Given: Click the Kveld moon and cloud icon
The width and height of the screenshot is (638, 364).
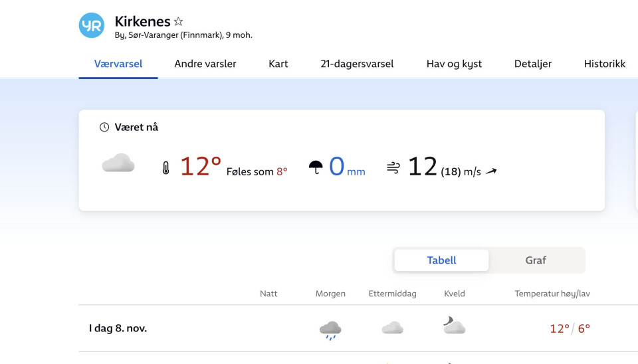Looking at the screenshot, I should (454, 325).
